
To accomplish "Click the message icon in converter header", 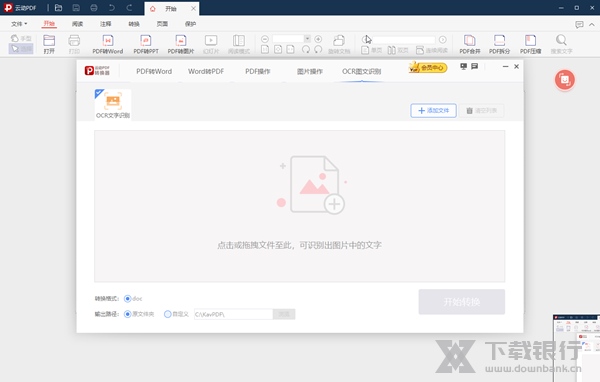I will coord(474,67).
